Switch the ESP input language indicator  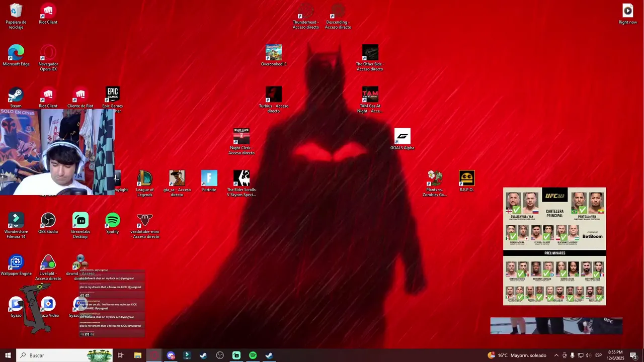coord(599,355)
